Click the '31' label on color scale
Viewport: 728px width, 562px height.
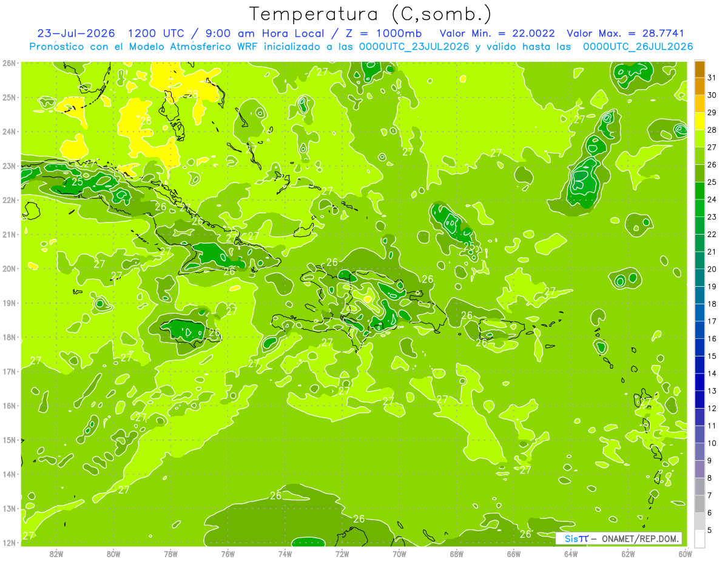coord(712,78)
